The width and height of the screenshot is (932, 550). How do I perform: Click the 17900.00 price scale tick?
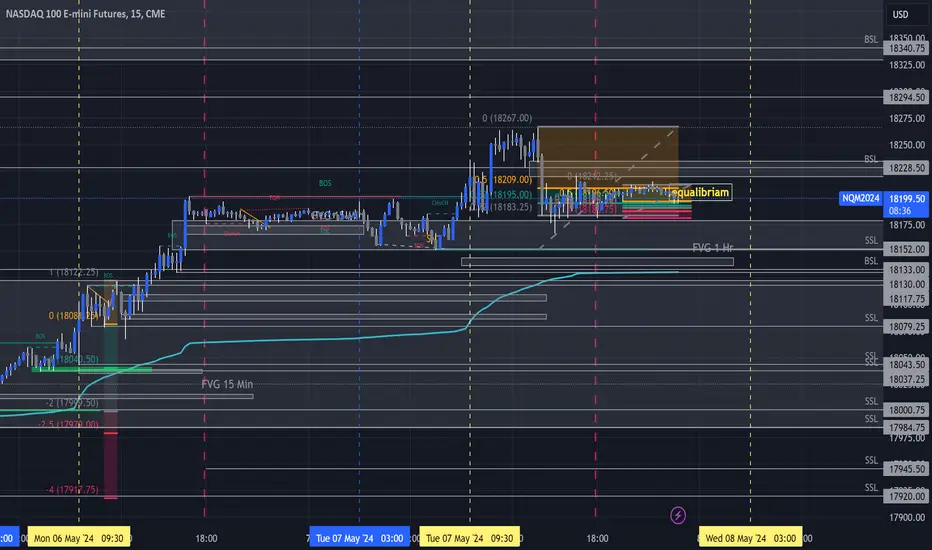(906, 517)
